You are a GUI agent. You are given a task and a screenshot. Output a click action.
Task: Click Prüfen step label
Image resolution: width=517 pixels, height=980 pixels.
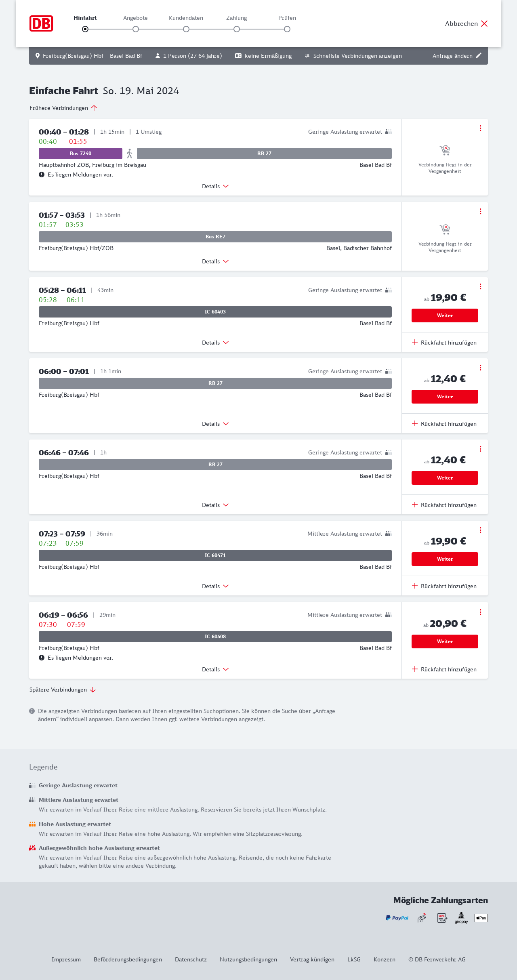click(x=287, y=18)
